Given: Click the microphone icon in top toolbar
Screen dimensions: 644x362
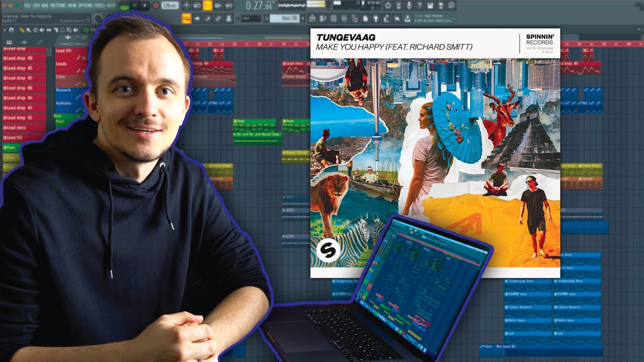Looking at the screenshot, I should point(409,6).
